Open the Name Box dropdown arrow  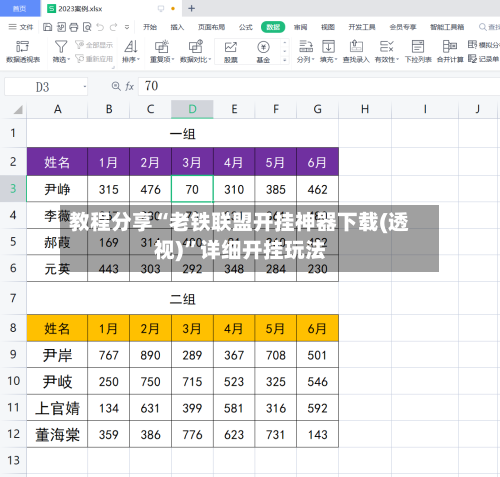85,87
